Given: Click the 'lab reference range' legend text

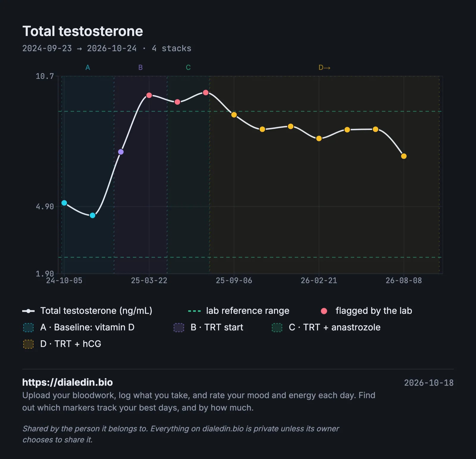Looking at the screenshot, I should pyautogui.click(x=248, y=311).
